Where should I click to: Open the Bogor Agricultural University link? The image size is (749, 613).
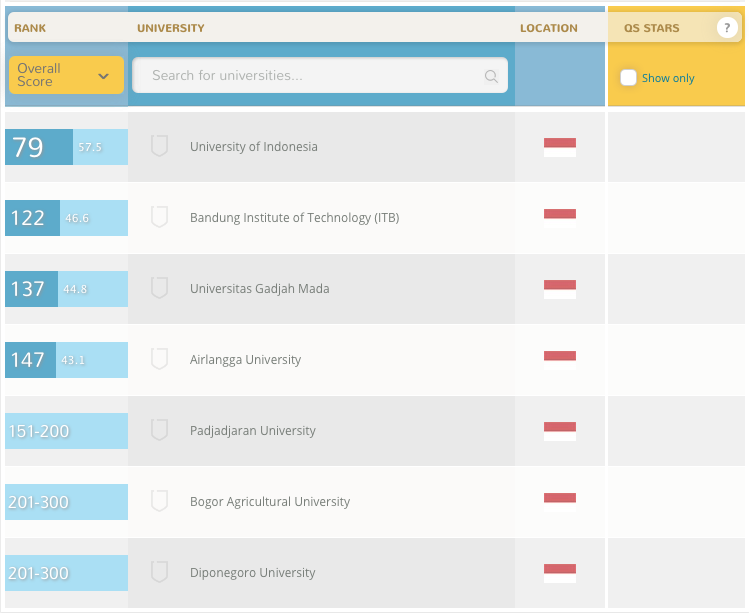pyautogui.click(x=270, y=502)
